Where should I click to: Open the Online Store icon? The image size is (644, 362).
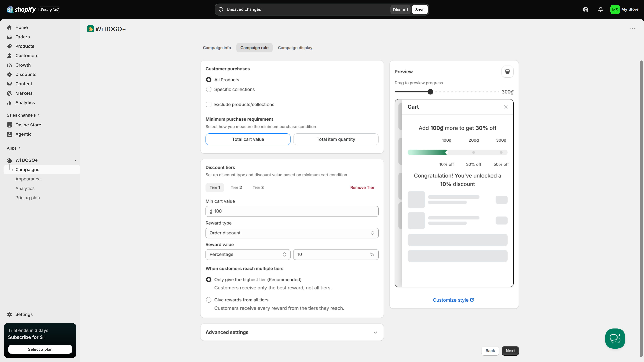pyautogui.click(x=10, y=125)
